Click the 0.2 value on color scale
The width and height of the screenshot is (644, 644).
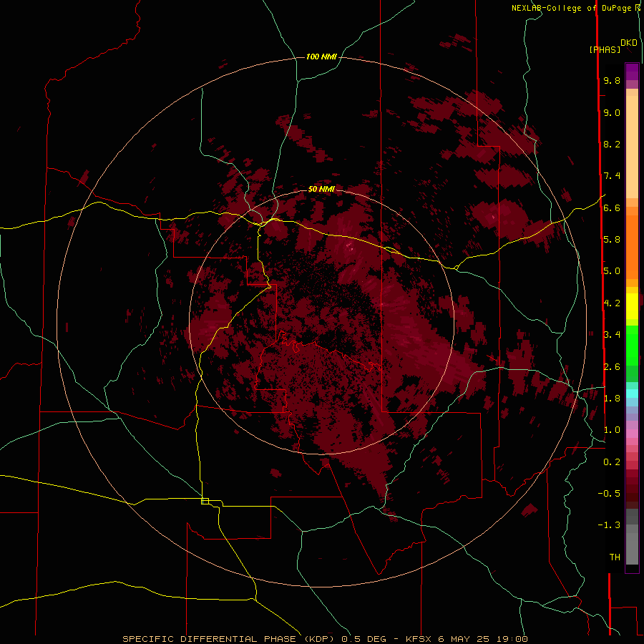coord(612,462)
